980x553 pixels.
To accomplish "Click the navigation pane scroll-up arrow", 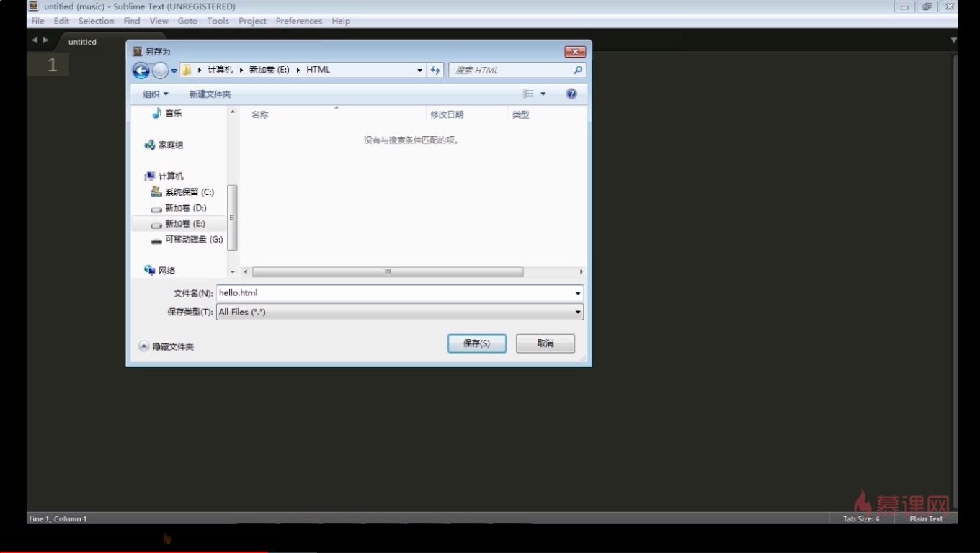I will tap(232, 112).
